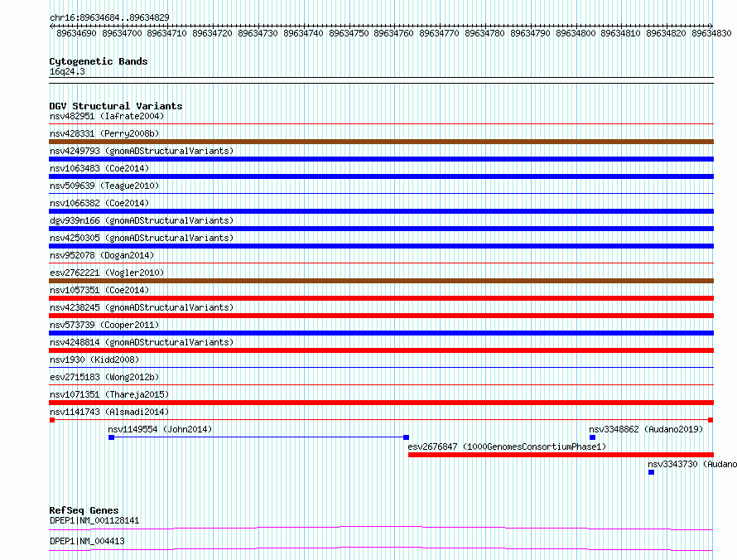Open variant nsv1141743 (Alsmadi2014)
Image resolution: width=737 pixels, height=560 pixels.
coord(109,412)
